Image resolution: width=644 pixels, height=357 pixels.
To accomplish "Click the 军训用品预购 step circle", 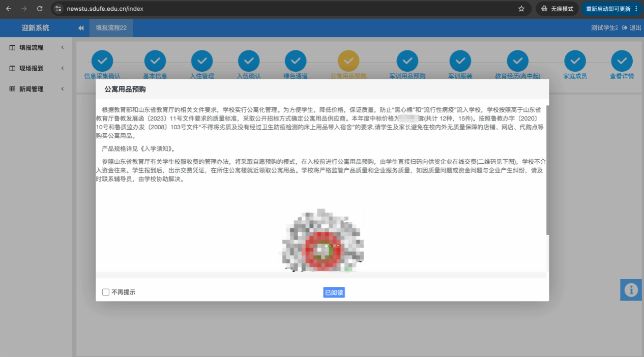I will click(407, 61).
